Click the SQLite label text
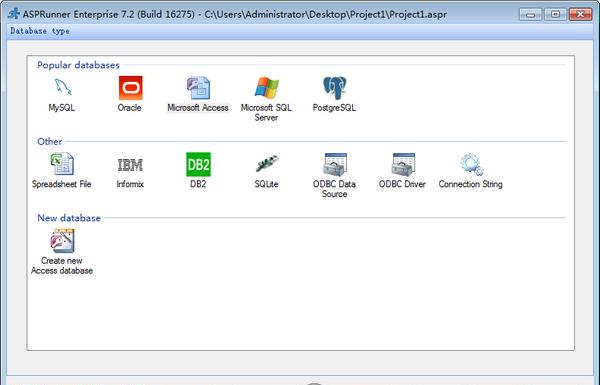Image resolution: width=600 pixels, height=385 pixels. point(266,184)
